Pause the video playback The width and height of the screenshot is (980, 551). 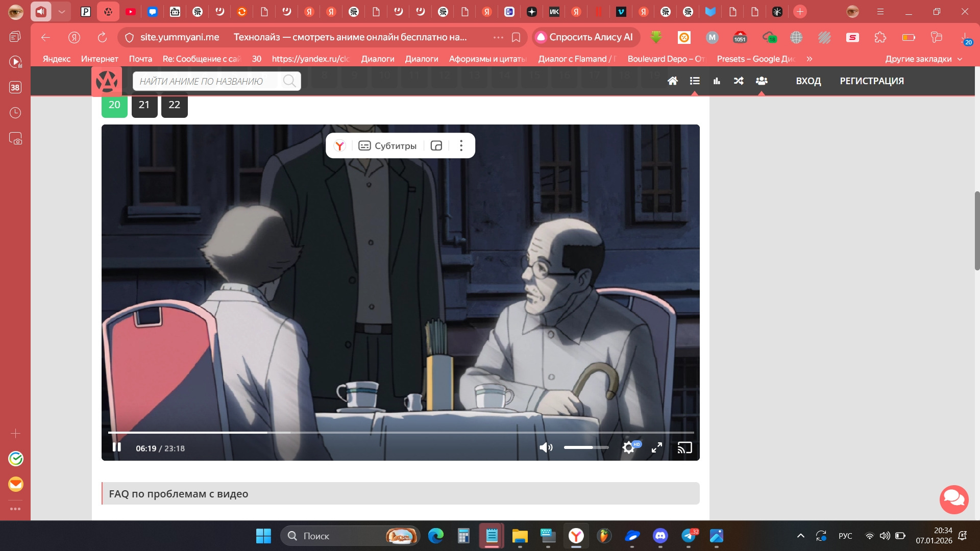click(x=116, y=447)
